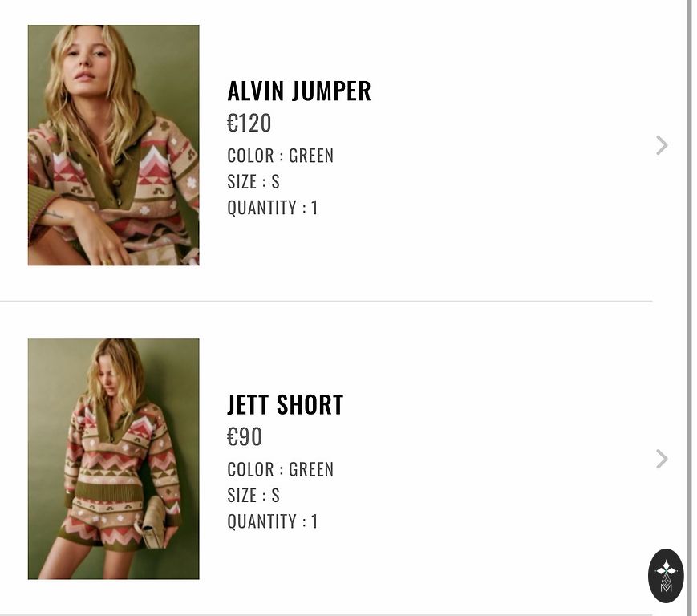The height and width of the screenshot is (616, 697).
Task: View the Jett Short product image
Action: click(x=114, y=459)
